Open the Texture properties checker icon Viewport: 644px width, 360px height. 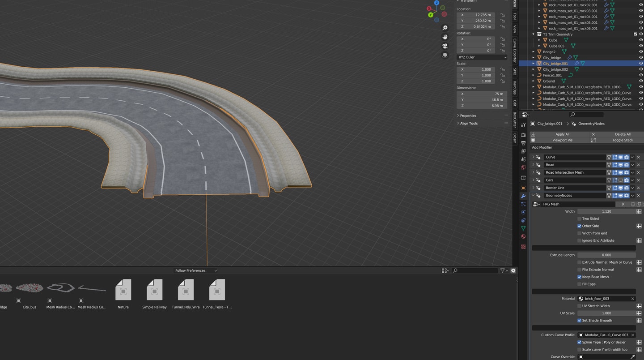(523, 247)
